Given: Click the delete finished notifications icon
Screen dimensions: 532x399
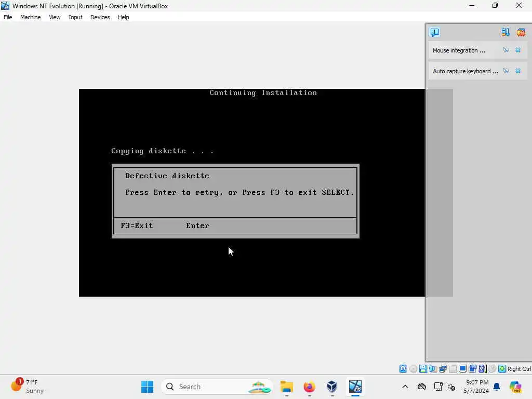Looking at the screenshot, I should [521, 32].
